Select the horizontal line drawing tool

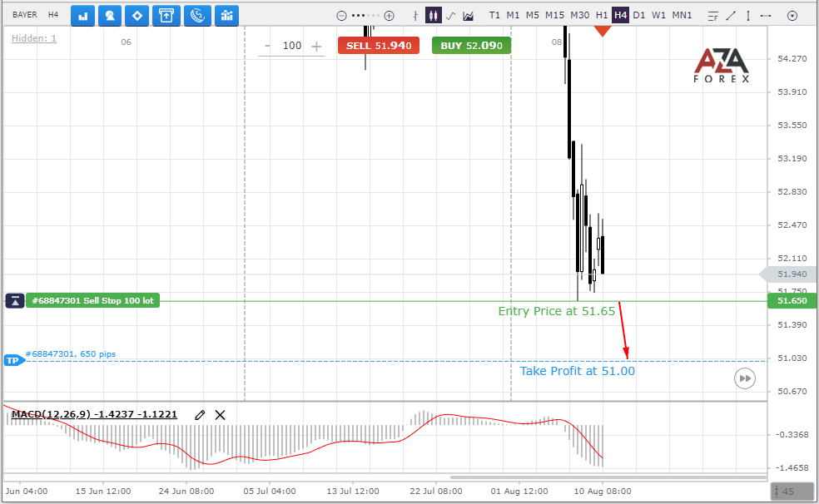(x=766, y=16)
